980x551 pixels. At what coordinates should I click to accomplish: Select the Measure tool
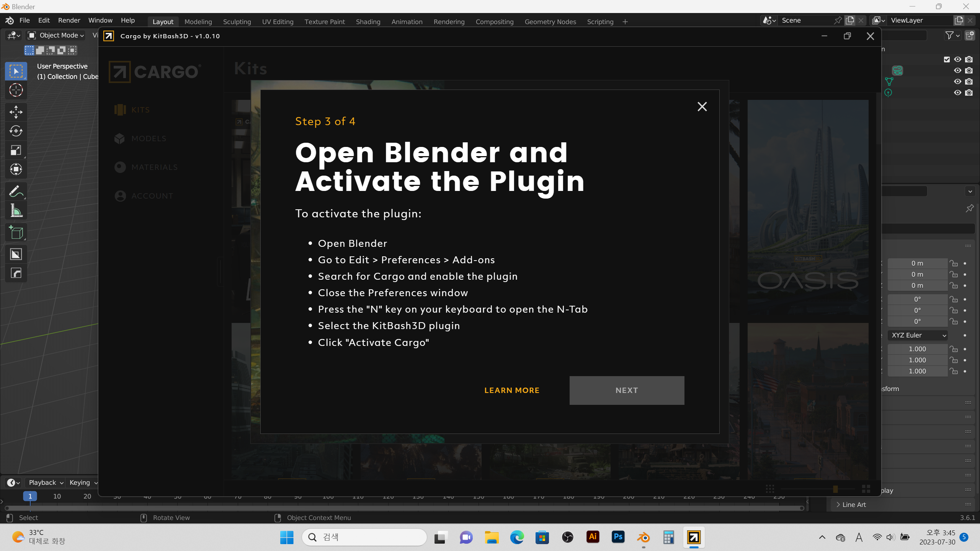[x=16, y=210]
